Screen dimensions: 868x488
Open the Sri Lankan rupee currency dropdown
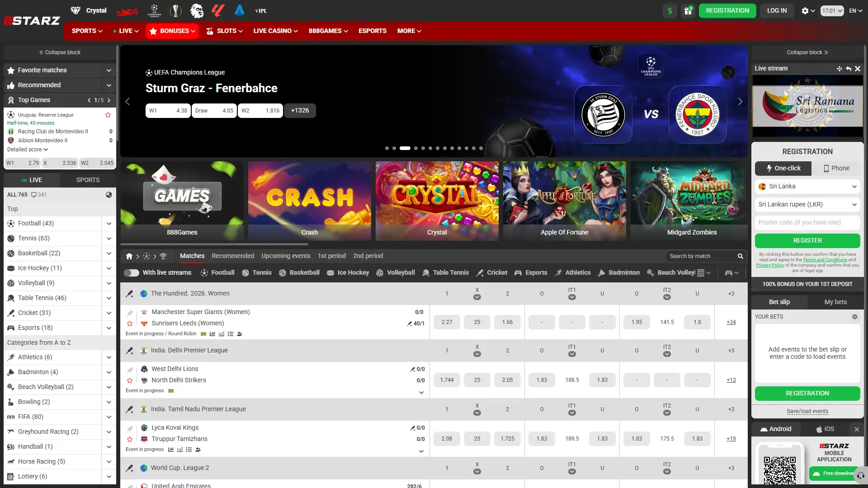[807, 205]
